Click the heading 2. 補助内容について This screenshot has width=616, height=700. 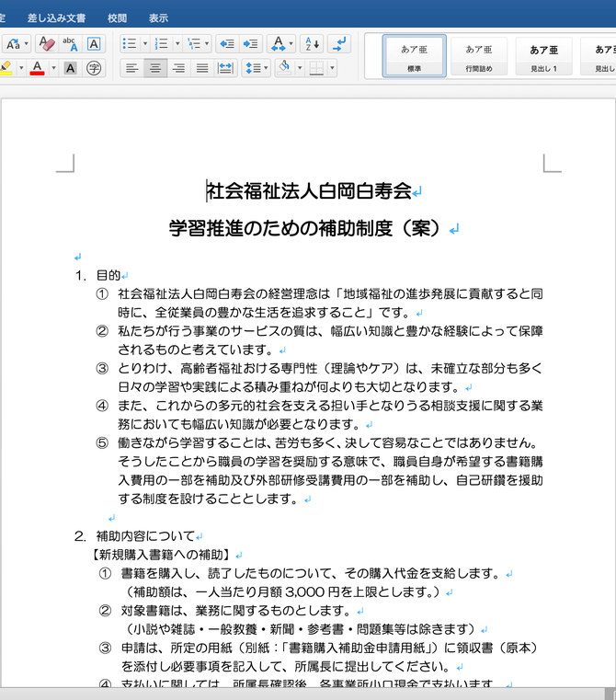point(135,536)
